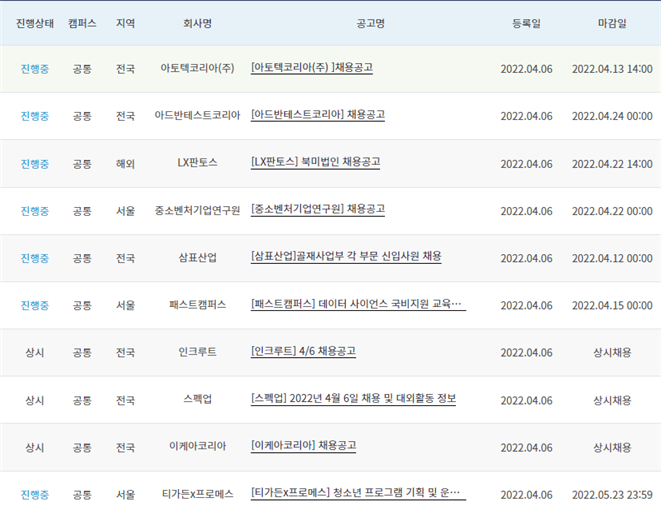Click the deadline 2022.05.23 23:59
This screenshot has width=661, height=517.
pyautogui.click(x=612, y=495)
